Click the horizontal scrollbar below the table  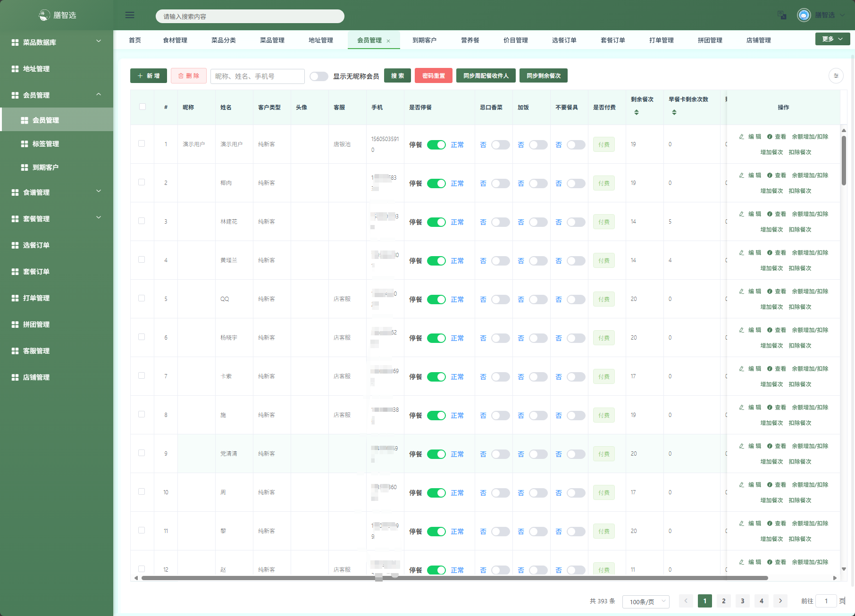[454, 578]
